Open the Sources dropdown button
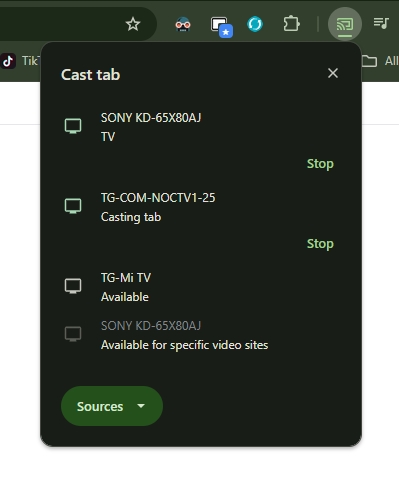This screenshot has height=480, width=399. tap(112, 406)
